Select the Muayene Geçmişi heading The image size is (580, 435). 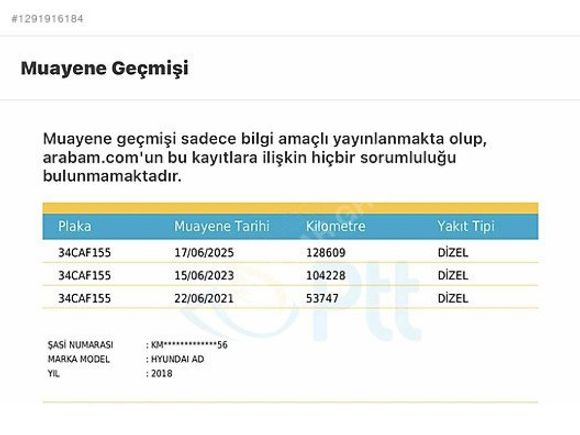click(105, 68)
